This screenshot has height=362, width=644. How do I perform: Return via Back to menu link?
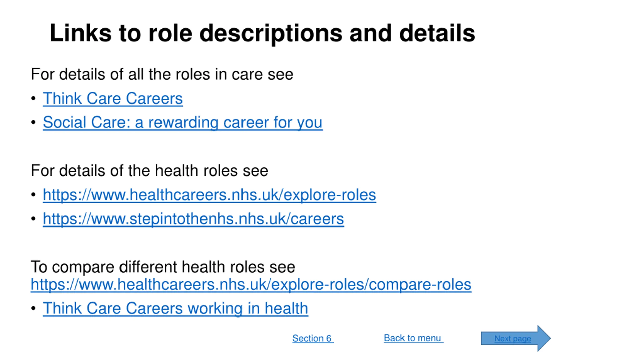(x=414, y=338)
